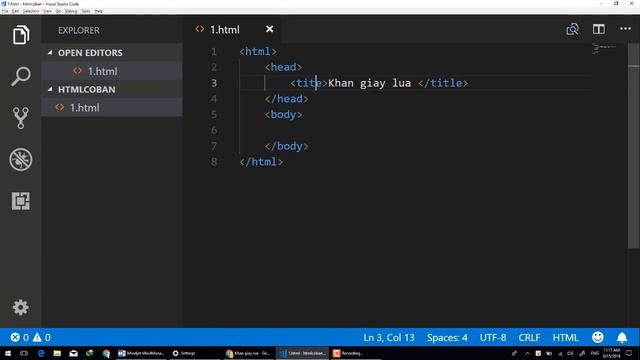Launch Microsoft Edge from taskbar
The height and width of the screenshot is (360, 640).
[41, 353]
